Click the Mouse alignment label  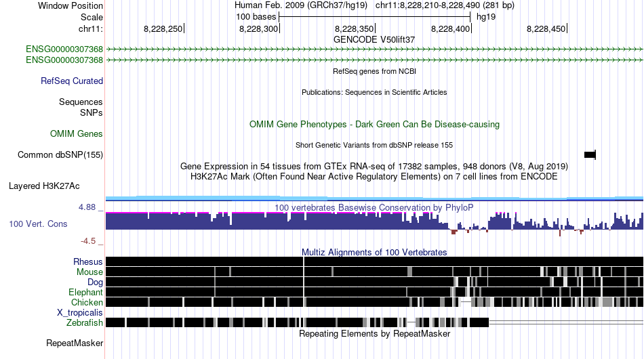point(89,272)
